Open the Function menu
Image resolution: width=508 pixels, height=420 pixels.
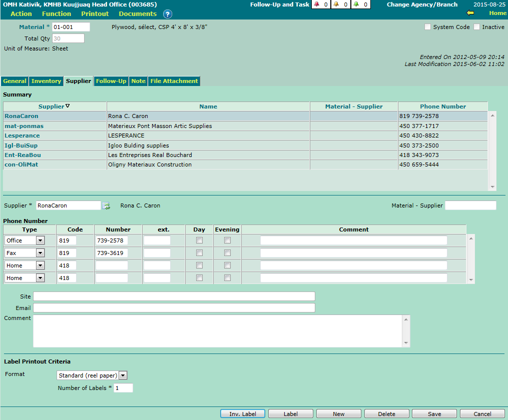[x=57, y=13]
